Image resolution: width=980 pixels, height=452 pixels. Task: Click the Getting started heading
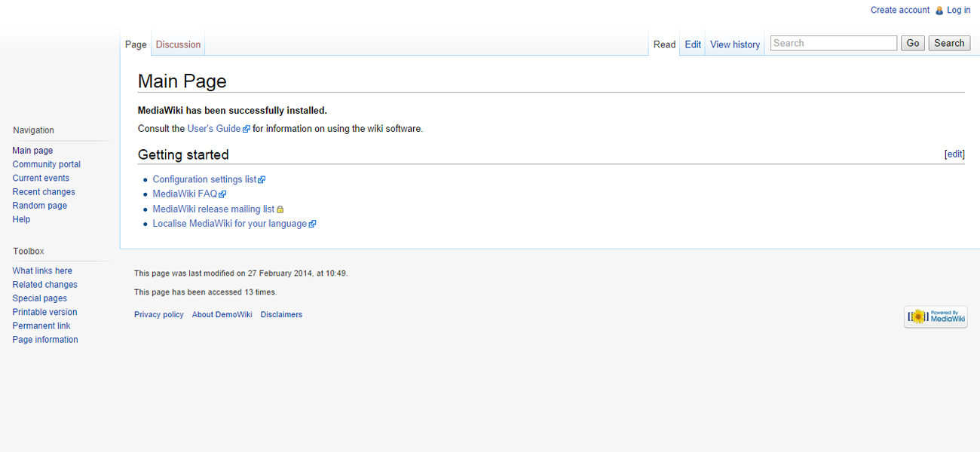(183, 154)
